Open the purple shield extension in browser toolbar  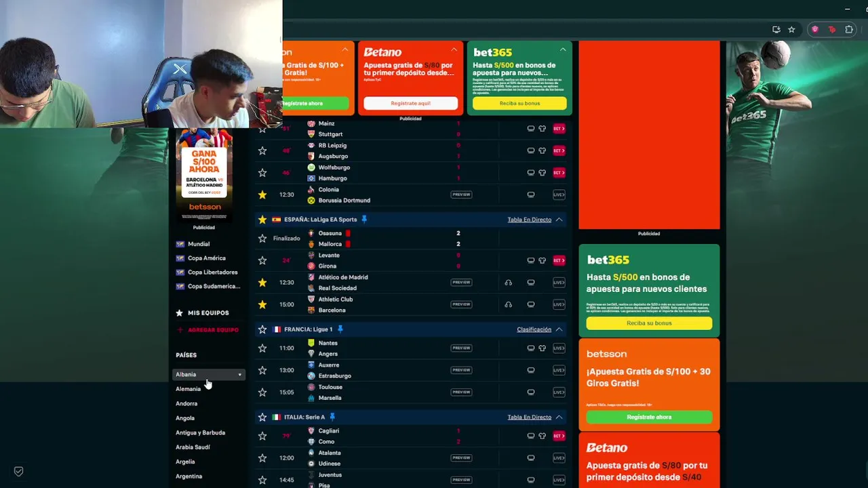815,30
